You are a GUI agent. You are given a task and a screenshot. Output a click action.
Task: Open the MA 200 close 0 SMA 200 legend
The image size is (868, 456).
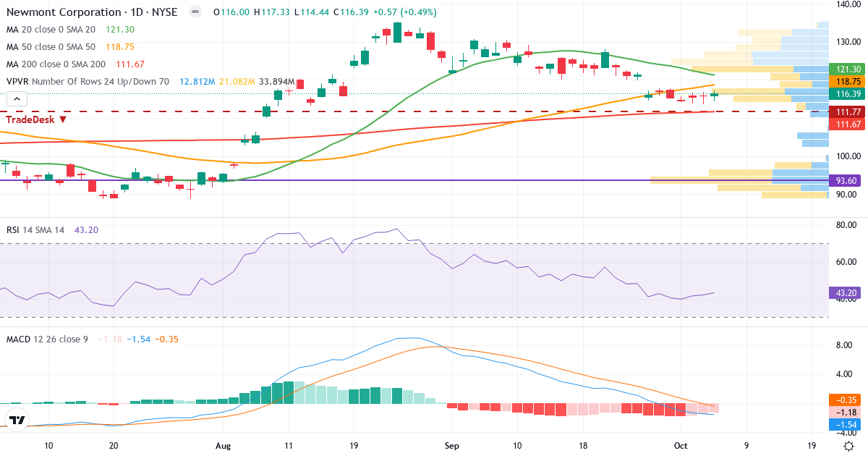pyautogui.click(x=56, y=64)
